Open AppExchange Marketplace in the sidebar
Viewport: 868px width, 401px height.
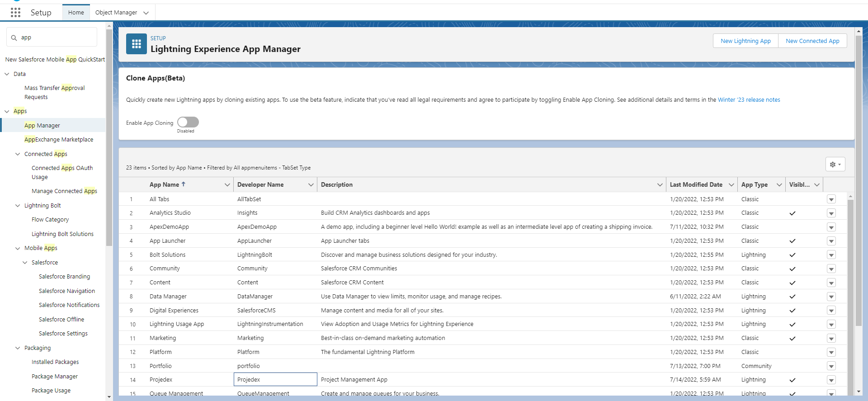tap(59, 140)
